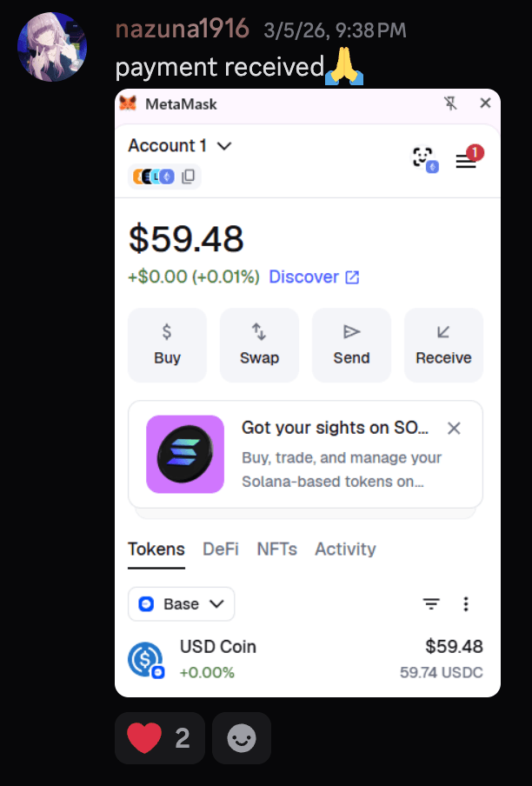The height and width of the screenshot is (786, 532).
Task: Select the DeFi tab
Action: pyautogui.click(x=221, y=549)
